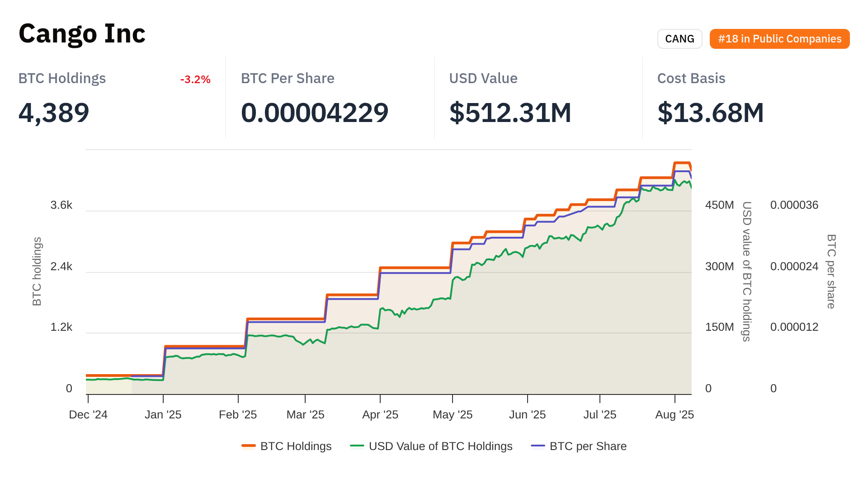Click the orange BTC Holdings legend swatch

(x=249, y=446)
